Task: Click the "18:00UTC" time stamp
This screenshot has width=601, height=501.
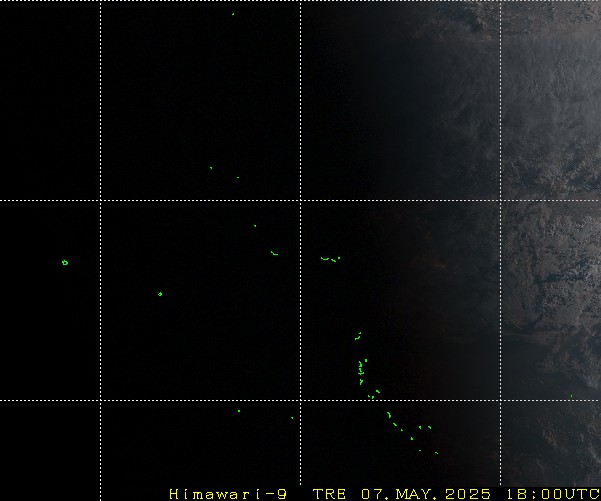Action: tap(553, 494)
